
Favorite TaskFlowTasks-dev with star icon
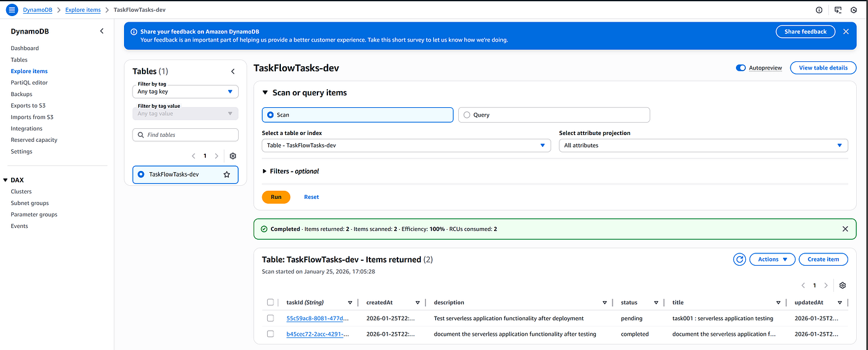tap(227, 175)
